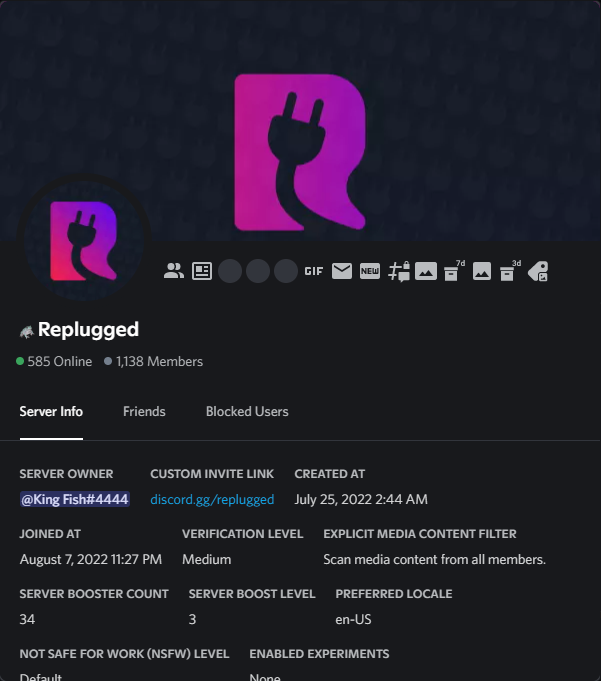601x681 pixels.
Task: Click the large Replugged banner image
Action: click(x=300, y=152)
